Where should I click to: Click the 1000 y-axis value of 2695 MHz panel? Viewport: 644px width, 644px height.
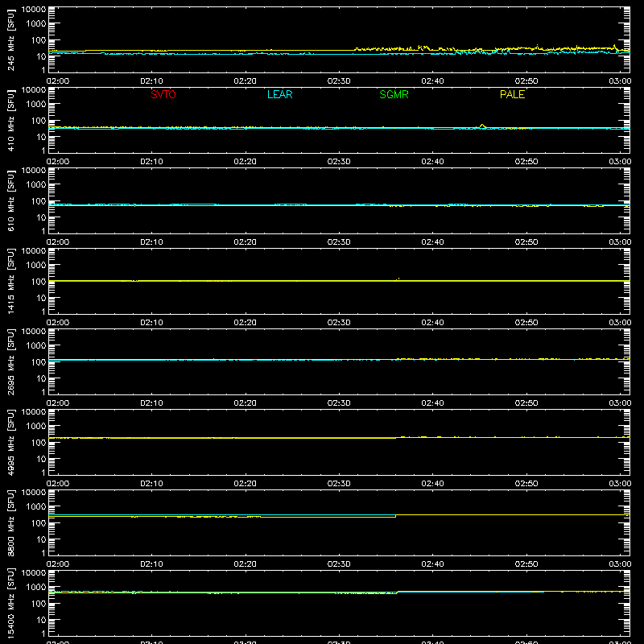36,346
